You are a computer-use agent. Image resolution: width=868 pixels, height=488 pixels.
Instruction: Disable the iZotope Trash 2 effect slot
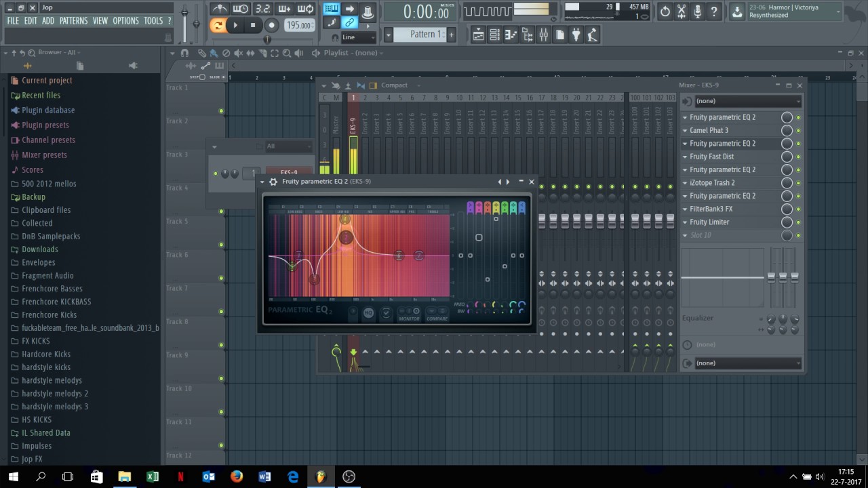[798, 183]
